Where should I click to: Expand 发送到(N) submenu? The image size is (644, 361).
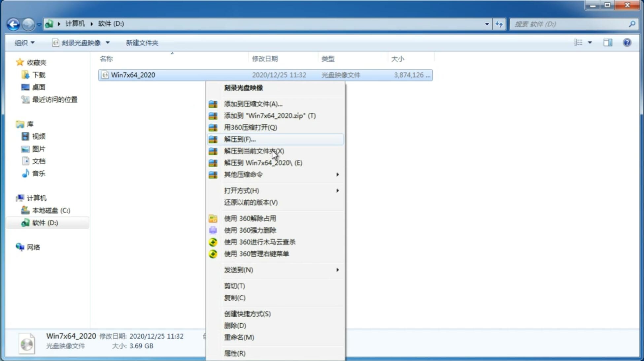click(x=337, y=270)
